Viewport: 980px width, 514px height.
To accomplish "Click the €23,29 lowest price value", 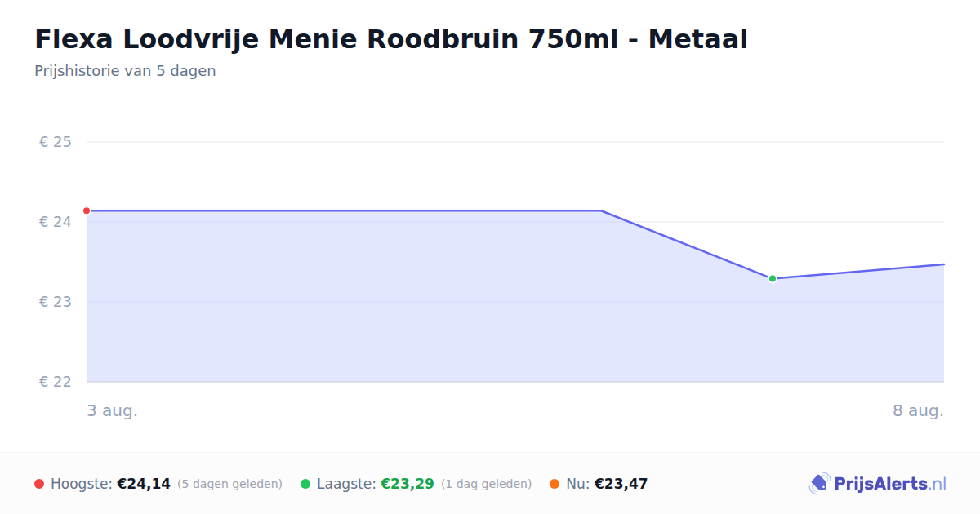I will [408, 484].
